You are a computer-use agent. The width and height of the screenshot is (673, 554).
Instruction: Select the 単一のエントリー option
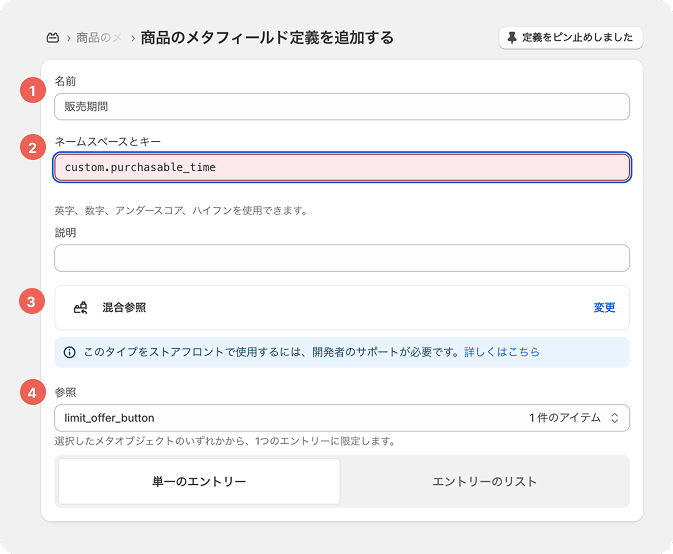point(199,482)
